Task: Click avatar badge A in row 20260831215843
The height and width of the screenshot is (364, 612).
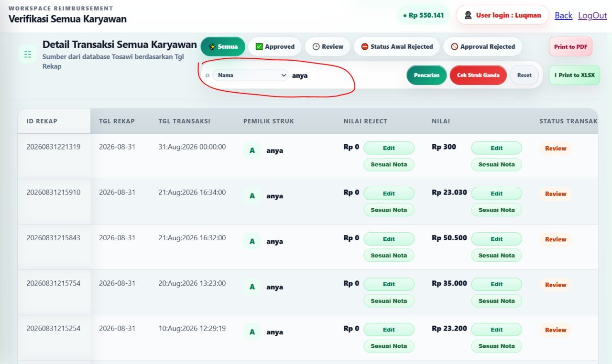Action: coord(252,241)
